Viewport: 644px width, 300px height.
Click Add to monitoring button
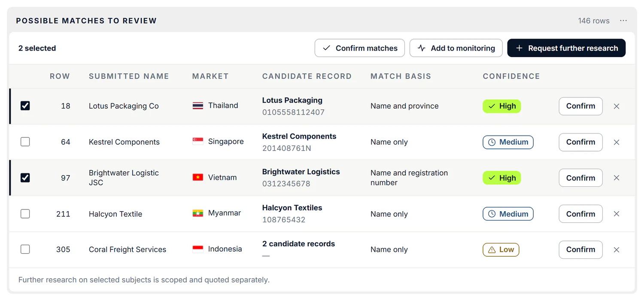(x=456, y=48)
